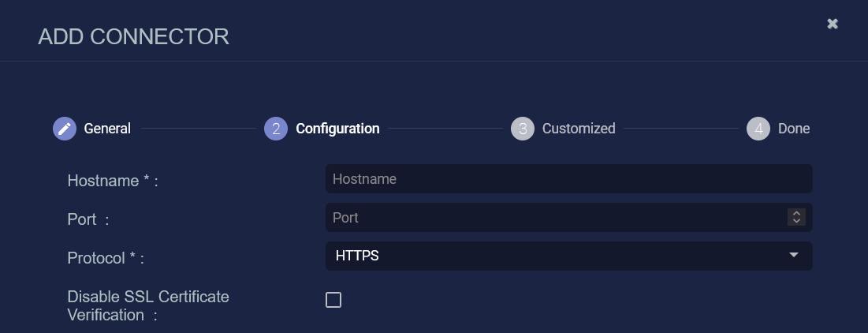Click the Disable SSL Certificate Verification label
This screenshot has width=868, height=333.
(148, 305)
